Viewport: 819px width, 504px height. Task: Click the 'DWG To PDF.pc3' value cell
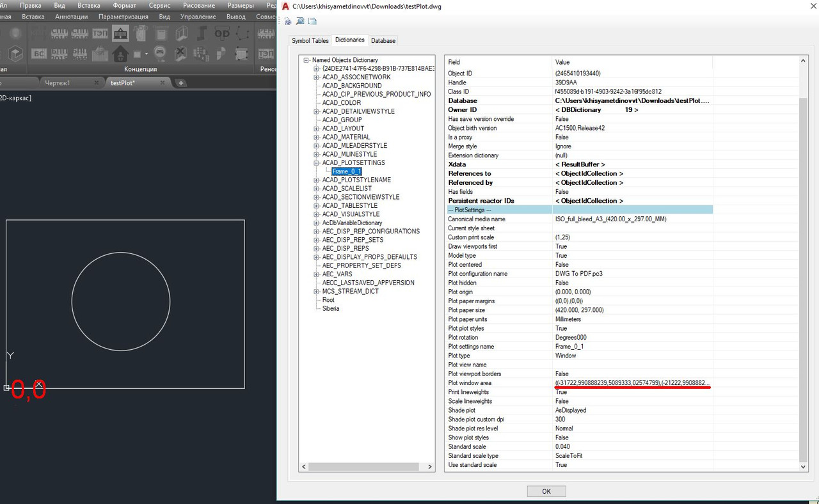coord(632,274)
